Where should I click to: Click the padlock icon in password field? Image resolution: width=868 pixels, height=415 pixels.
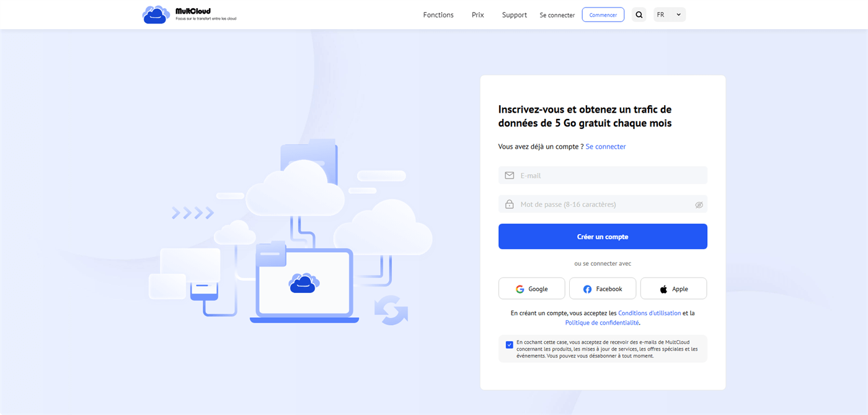[510, 204]
